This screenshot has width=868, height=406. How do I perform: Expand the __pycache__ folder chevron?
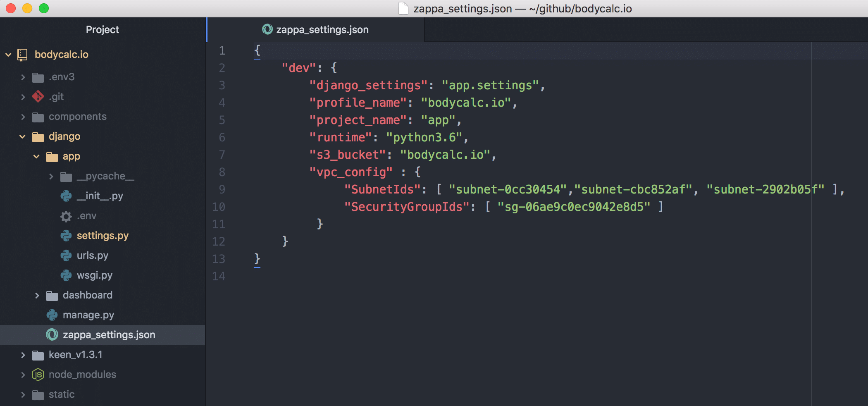51,177
